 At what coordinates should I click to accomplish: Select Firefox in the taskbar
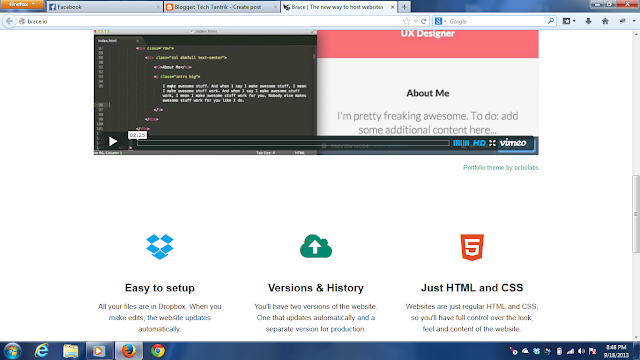click(x=128, y=351)
